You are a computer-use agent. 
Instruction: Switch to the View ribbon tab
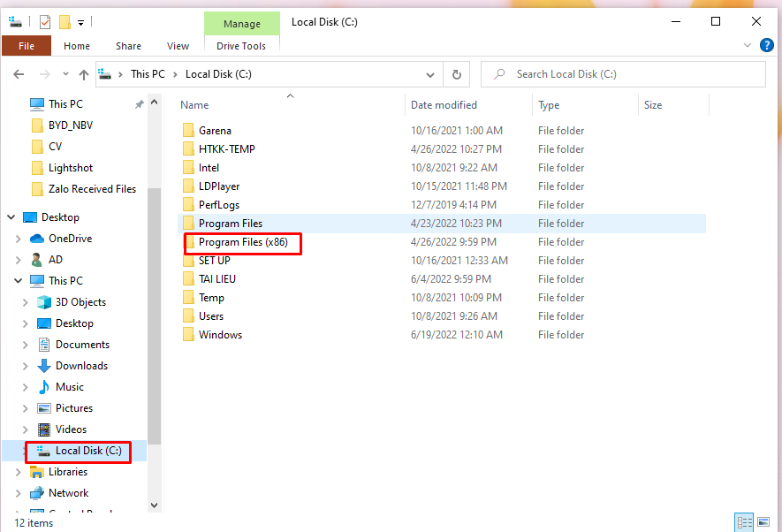(178, 46)
